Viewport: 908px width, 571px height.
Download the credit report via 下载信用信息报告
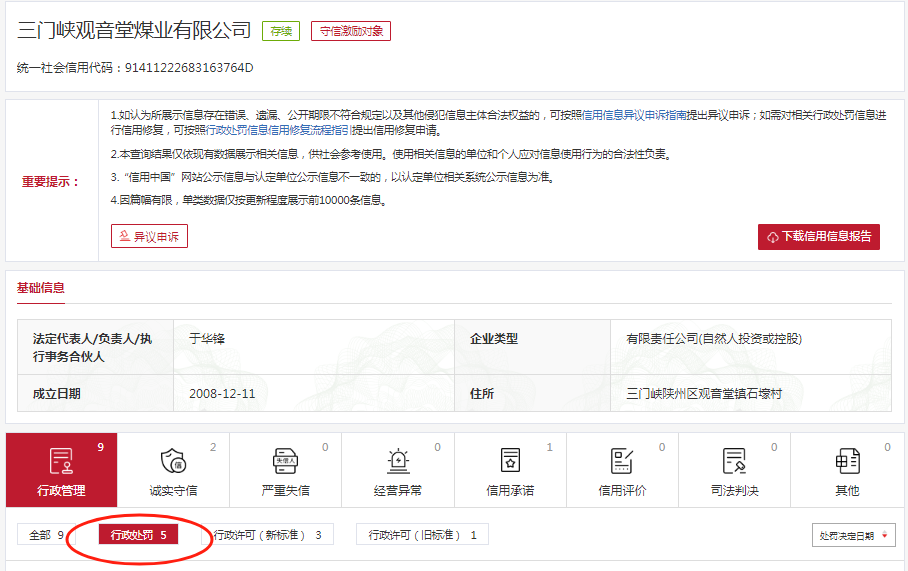coord(818,236)
